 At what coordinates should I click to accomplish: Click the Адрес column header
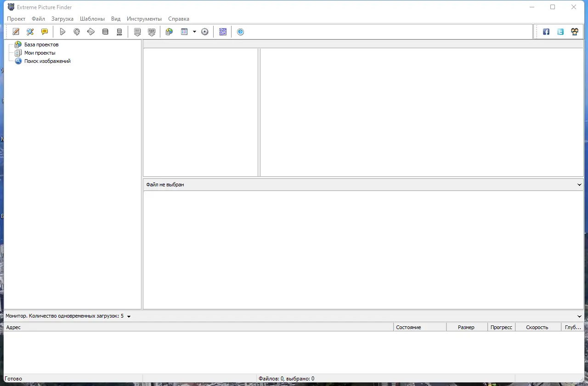[x=198, y=327]
